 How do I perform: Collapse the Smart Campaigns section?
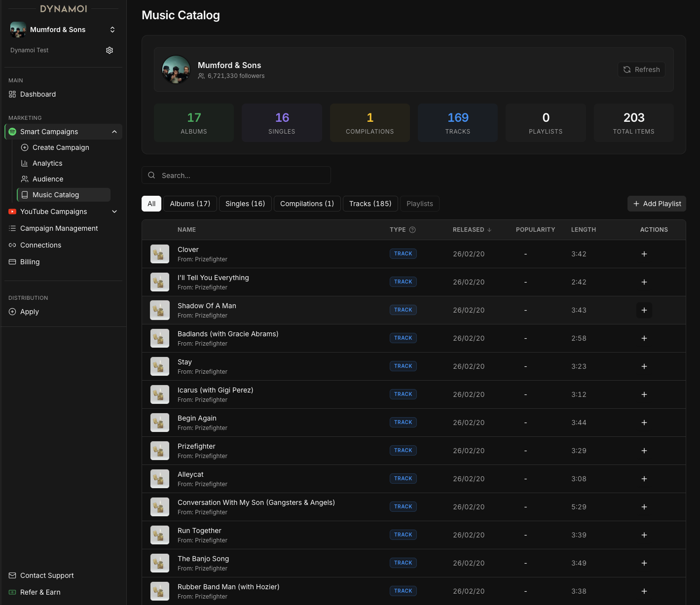click(x=114, y=132)
